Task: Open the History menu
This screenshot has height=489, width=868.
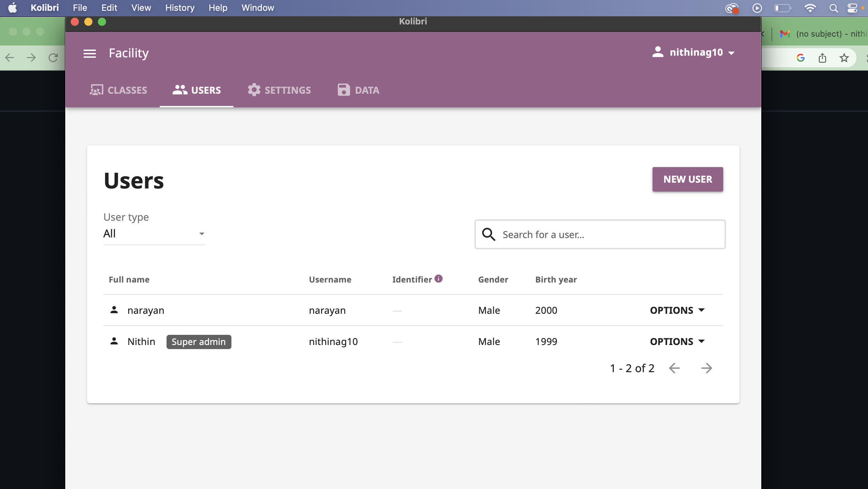Action: point(179,8)
